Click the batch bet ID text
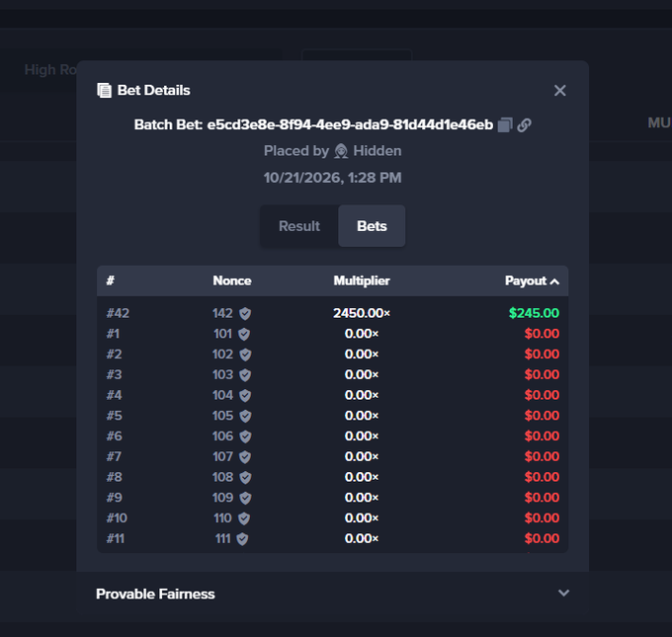Image resolution: width=672 pixels, height=637 pixels. (x=350, y=124)
